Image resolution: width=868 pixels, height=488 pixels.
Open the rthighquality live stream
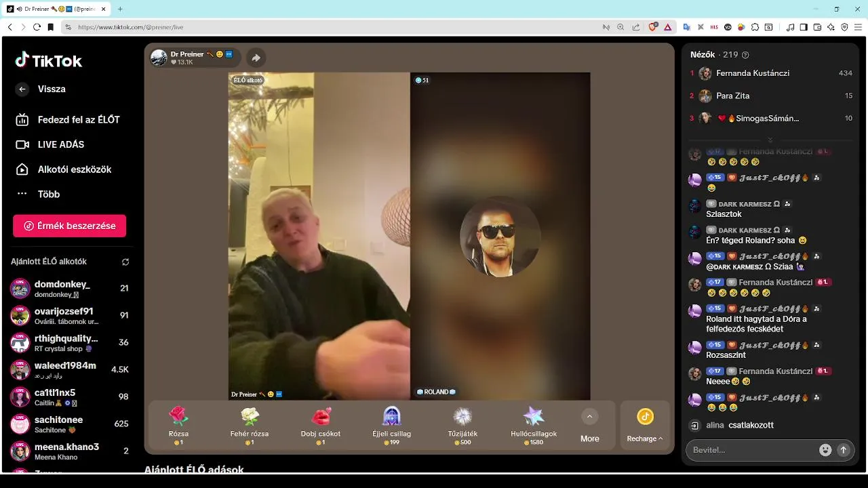[x=69, y=342]
